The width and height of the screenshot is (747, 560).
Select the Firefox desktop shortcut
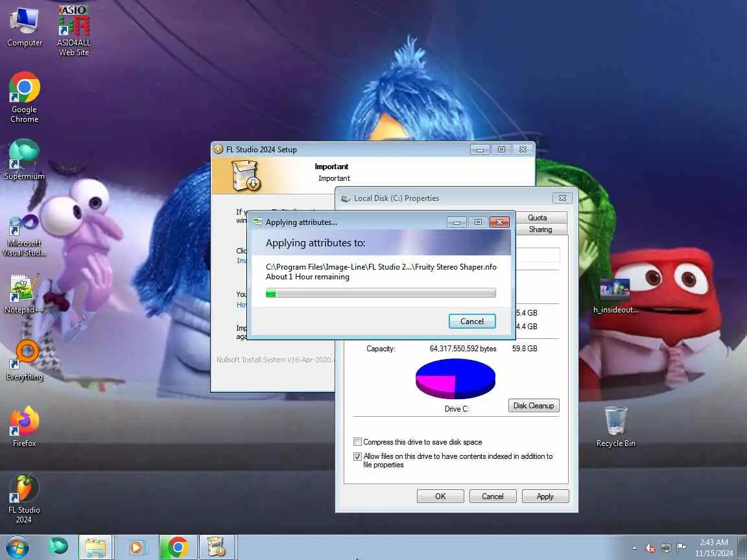click(24, 426)
